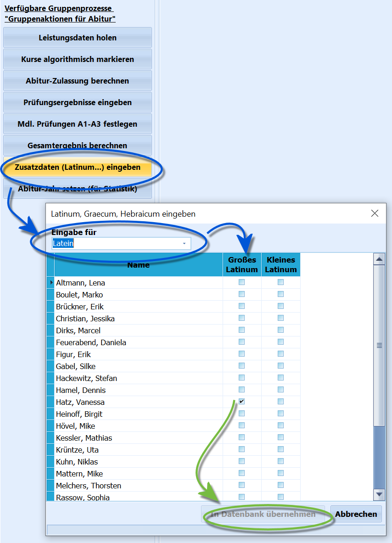
Task: Click scrollbar up arrow in name list
Action: (379, 259)
